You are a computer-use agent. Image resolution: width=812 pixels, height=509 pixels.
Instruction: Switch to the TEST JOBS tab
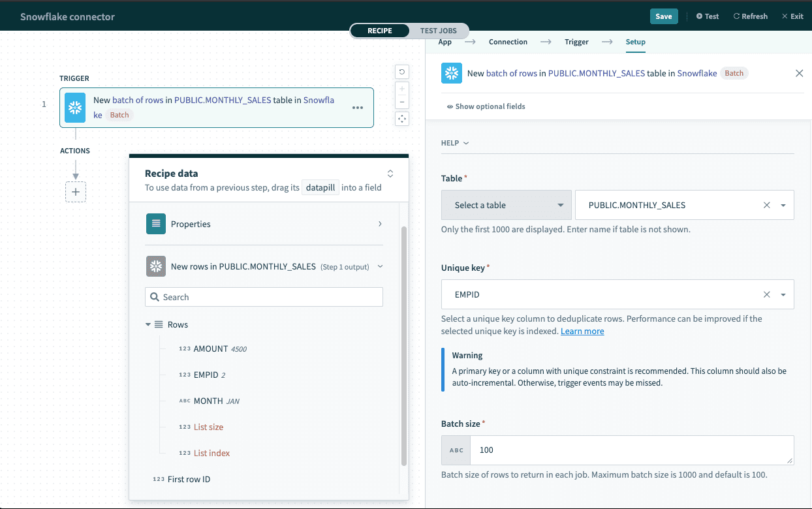tap(438, 31)
